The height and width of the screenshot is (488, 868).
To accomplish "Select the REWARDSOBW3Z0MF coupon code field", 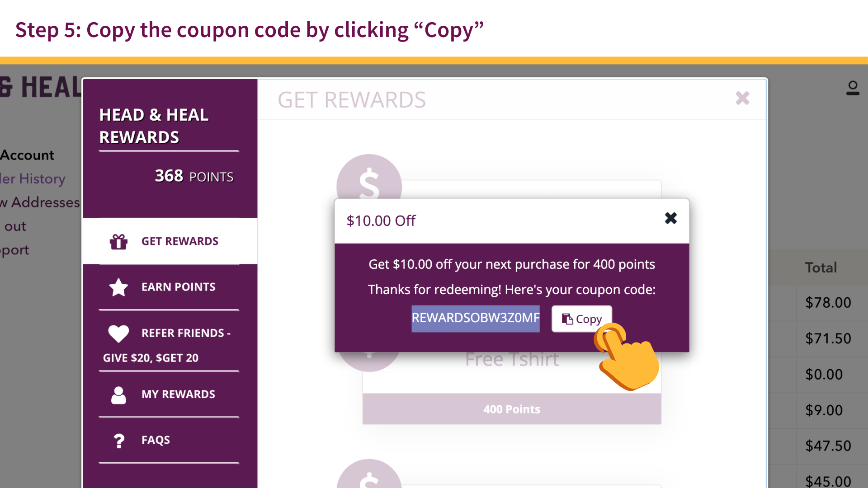I will point(475,318).
